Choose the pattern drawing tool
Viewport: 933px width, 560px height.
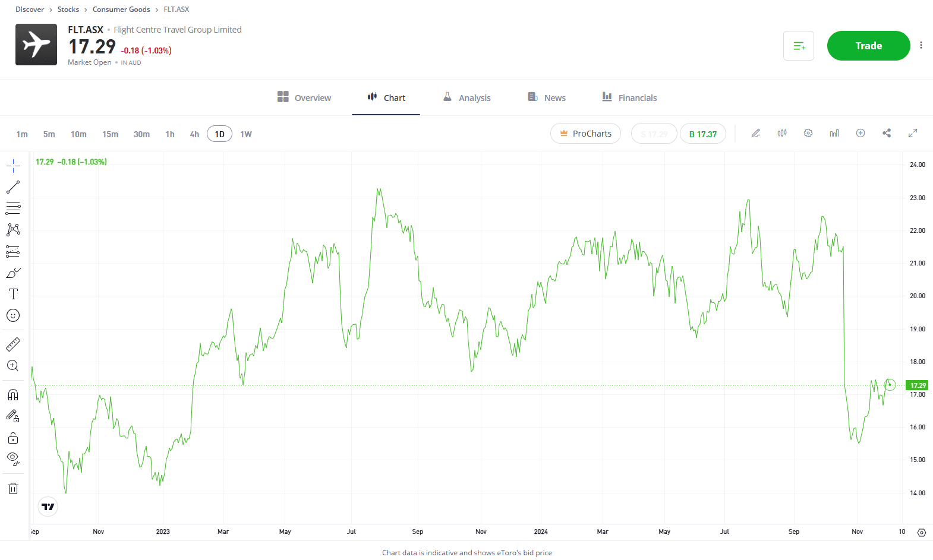point(13,230)
